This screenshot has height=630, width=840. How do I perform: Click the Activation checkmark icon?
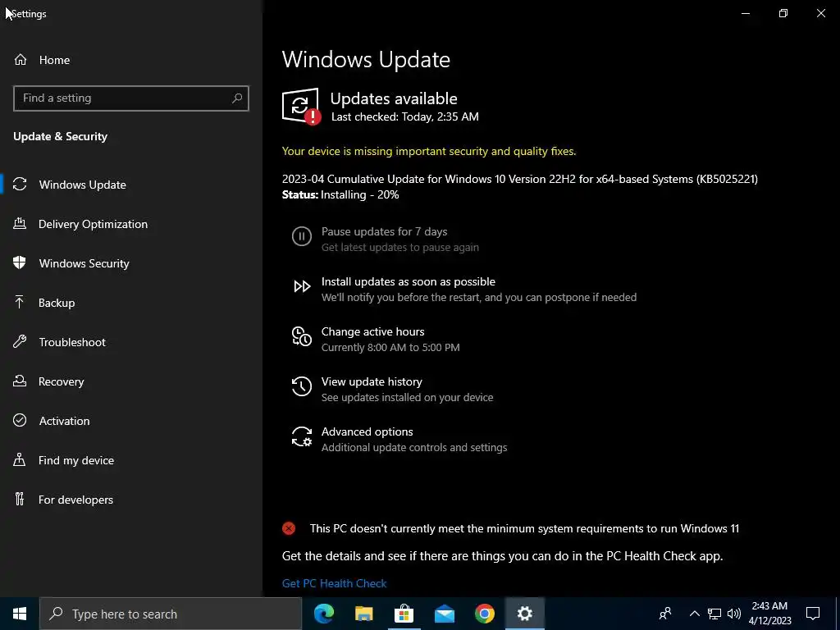coord(20,420)
